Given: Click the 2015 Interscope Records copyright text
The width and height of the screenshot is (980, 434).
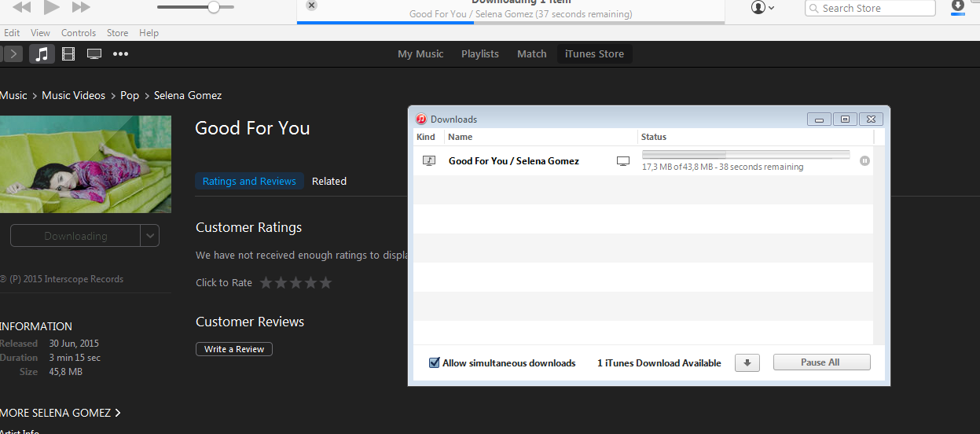Looking at the screenshot, I should (x=61, y=279).
